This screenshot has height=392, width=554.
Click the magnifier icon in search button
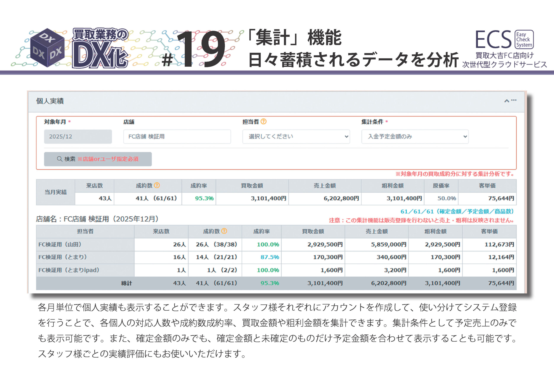[x=60, y=159]
